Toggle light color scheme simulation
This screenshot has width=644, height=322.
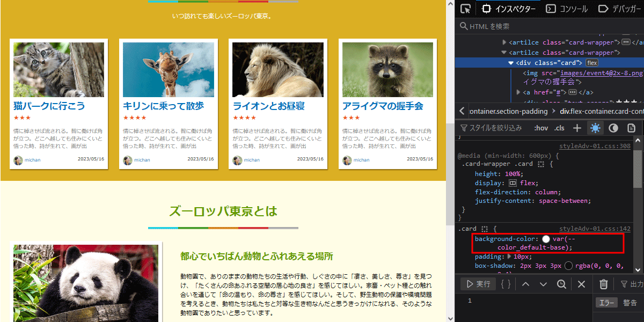coord(595,128)
